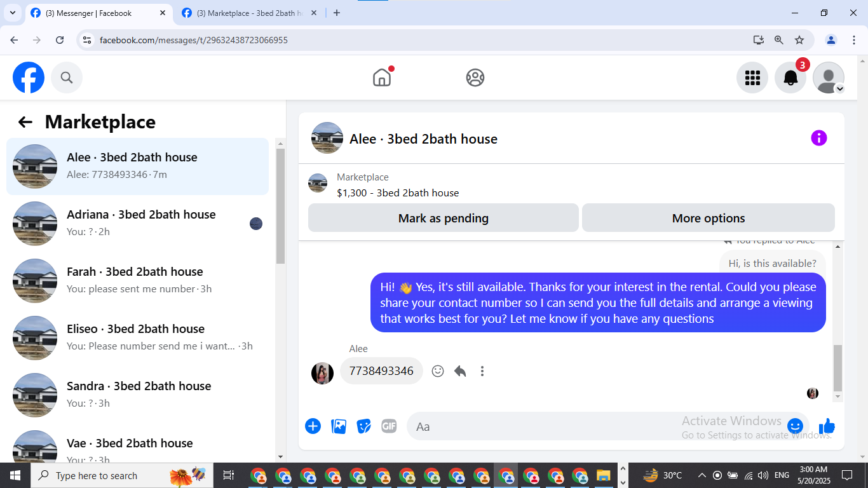
Task: Open the account avatar menu
Action: 829,78
